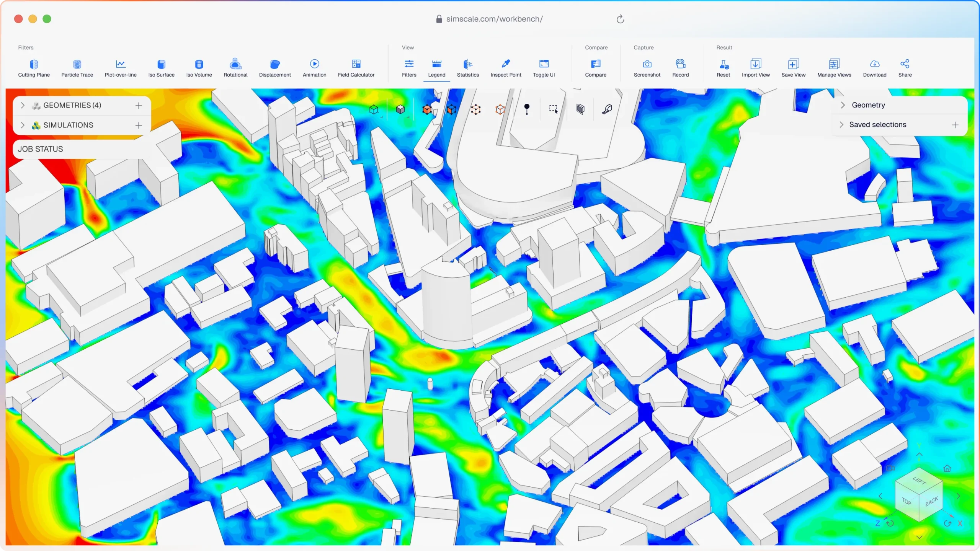Show the Statistics panel
Image resolution: width=980 pixels, height=551 pixels.
pyautogui.click(x=468, y=68)
